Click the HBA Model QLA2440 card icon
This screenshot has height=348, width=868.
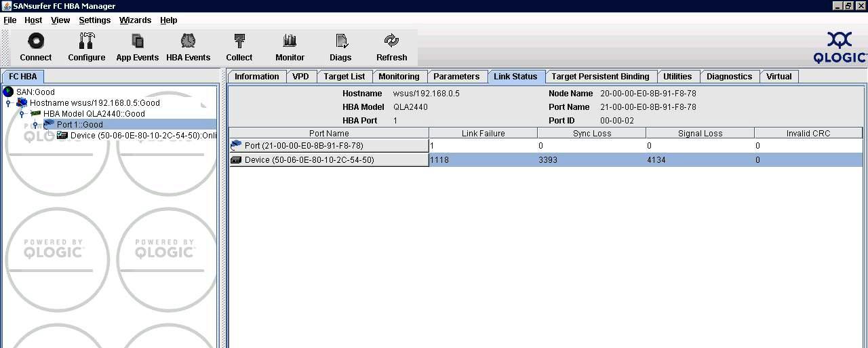[x=36, y=113]
